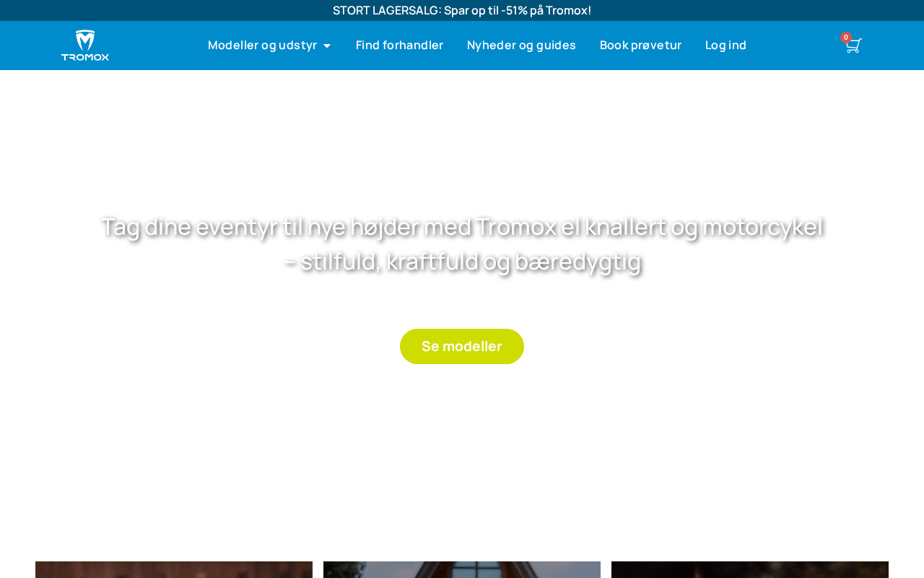Expand the Modeller og udstyr dropdown arrow
The width and height of the screenshot is (924, 578).
coord(327,46)
